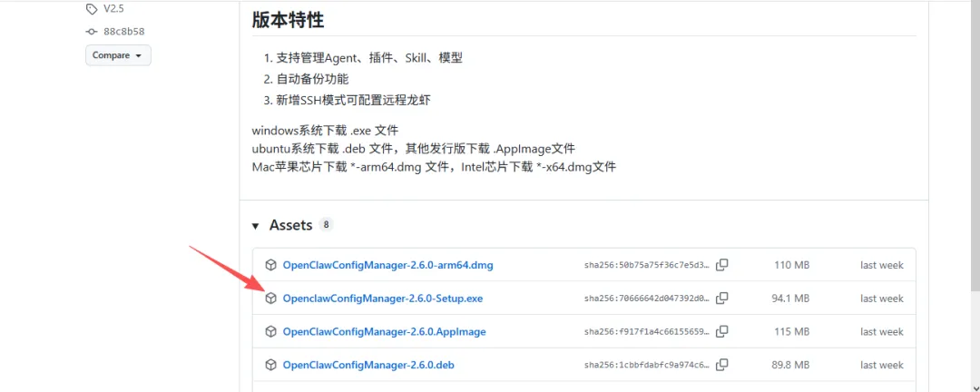Click the line windows系统下载 .exe 文件

pos(325,131)
